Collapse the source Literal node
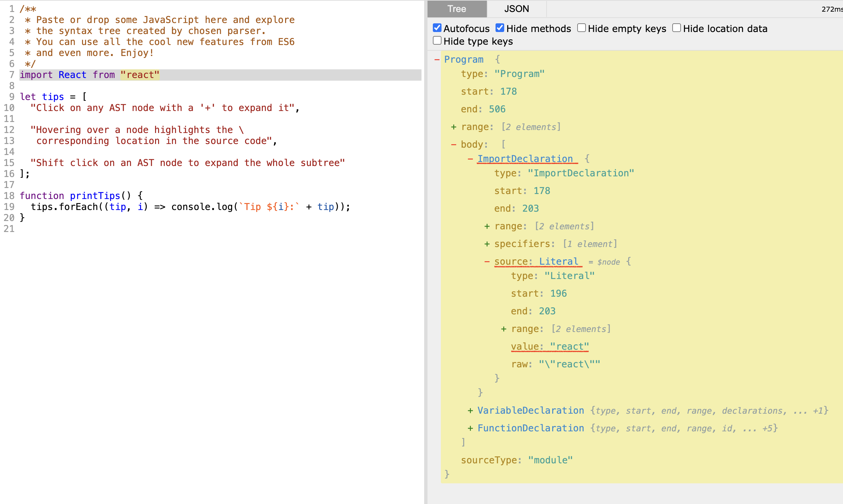The image size is (843, 504). click(487, 262)
